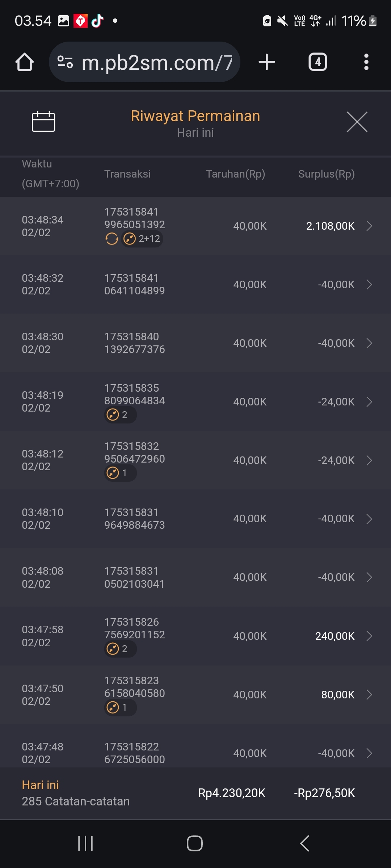Screen dimensions: 391x868
Task: Select transaction 1753158358099064834 entry
Action: tap(134, 394)
